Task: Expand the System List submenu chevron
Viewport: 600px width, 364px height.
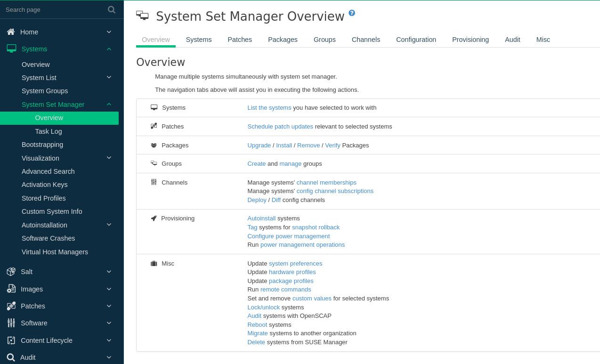Action: coord(109,78)
